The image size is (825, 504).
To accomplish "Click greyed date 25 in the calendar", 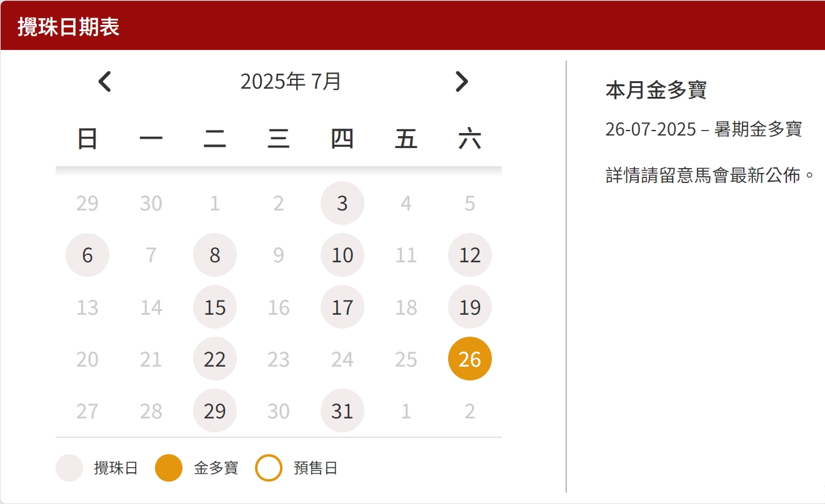I will pos(406,359).
